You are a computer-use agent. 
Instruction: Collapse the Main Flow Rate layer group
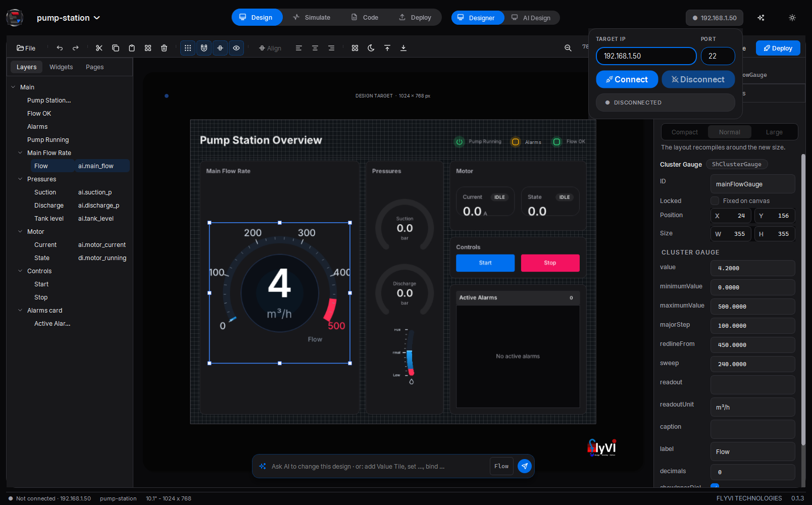[x=20, y=153]
